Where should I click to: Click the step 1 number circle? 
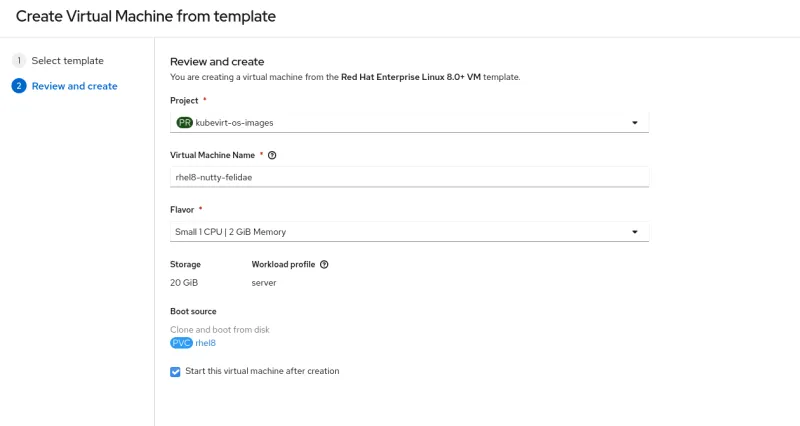(x=18, y=61)
